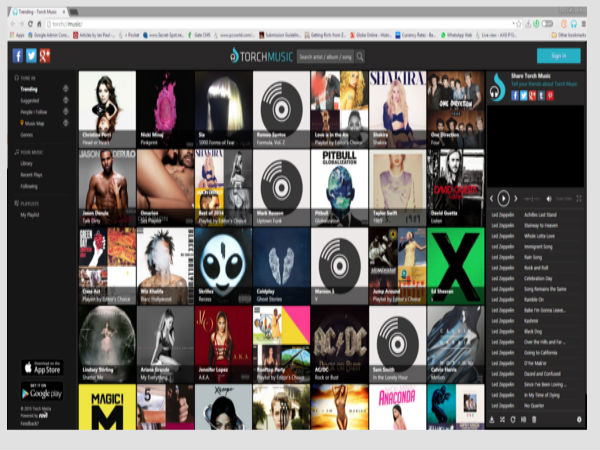Select People I Follow in the sidebar
The height and width of the screenshot is (450, 600).
click(x=33, y=112)
